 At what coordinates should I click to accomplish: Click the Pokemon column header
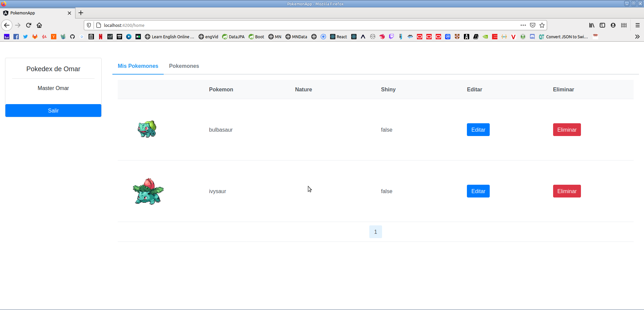(221, 89)
